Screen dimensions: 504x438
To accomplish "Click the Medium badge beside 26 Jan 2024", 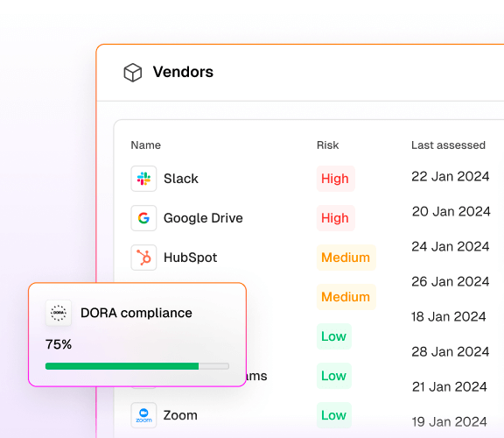I will 346,297.
